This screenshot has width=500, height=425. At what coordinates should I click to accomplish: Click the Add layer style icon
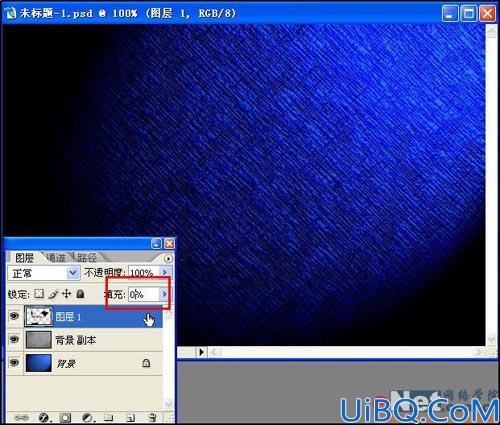tap(44, 417)
